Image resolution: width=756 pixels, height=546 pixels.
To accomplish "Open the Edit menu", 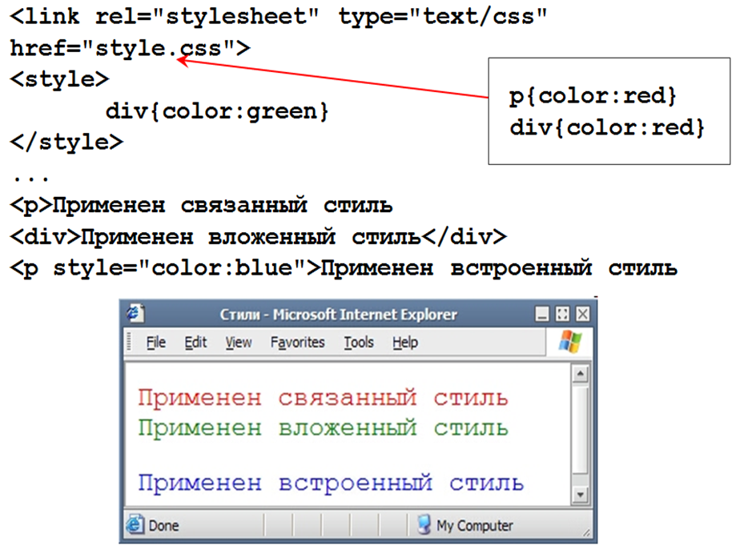I will (195, 343).
